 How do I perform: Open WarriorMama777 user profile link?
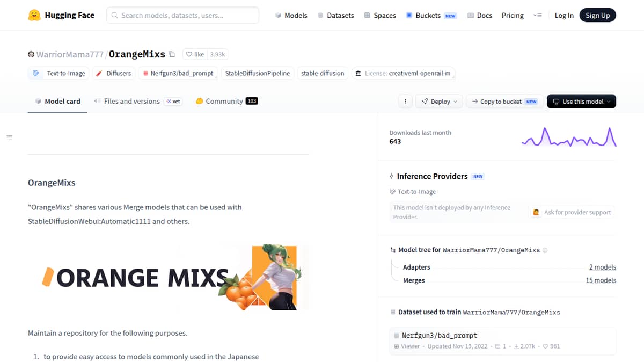70,54
